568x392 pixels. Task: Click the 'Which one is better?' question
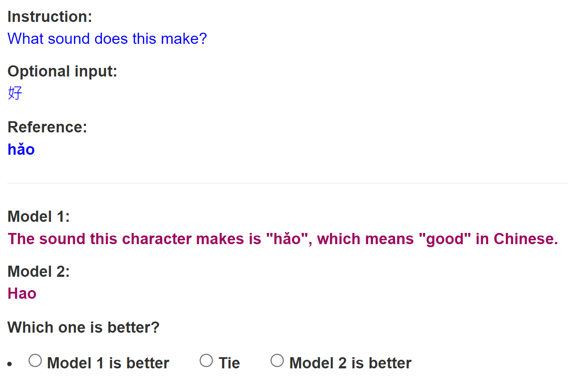(83, 328)
